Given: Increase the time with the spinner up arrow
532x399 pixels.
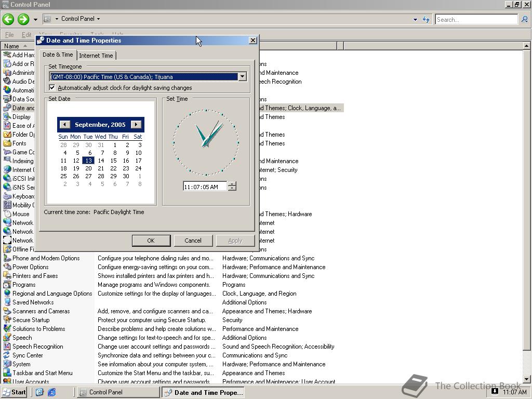Looking at the screenshot, I should [x=232, y=184].
